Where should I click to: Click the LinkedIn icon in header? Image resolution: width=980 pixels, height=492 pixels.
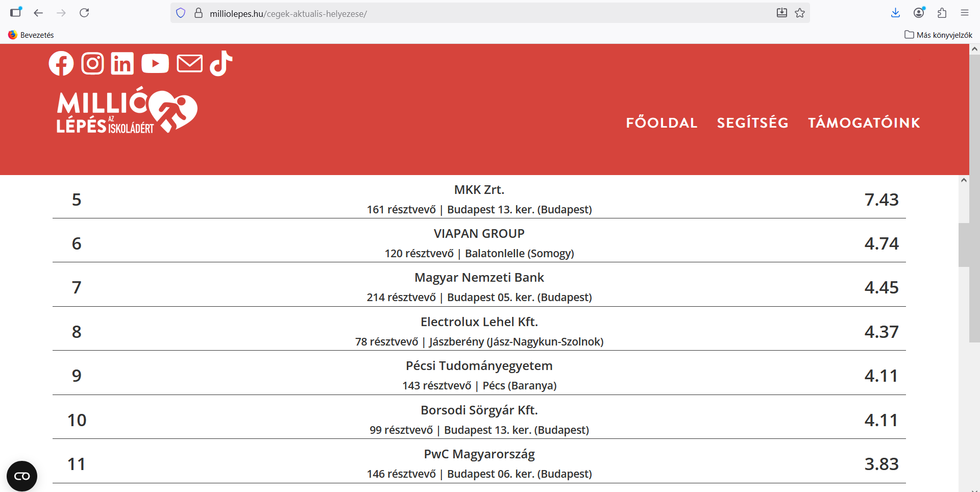coord(122,64)
